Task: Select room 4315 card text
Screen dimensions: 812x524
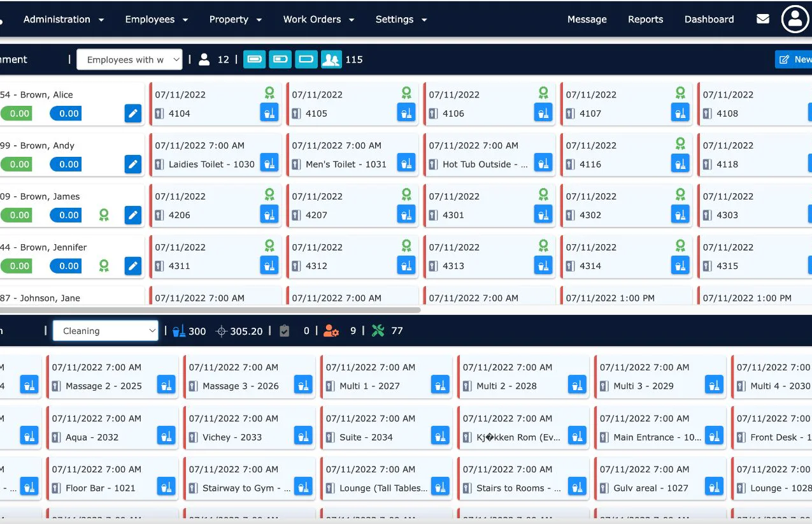Action: point(727,266)
